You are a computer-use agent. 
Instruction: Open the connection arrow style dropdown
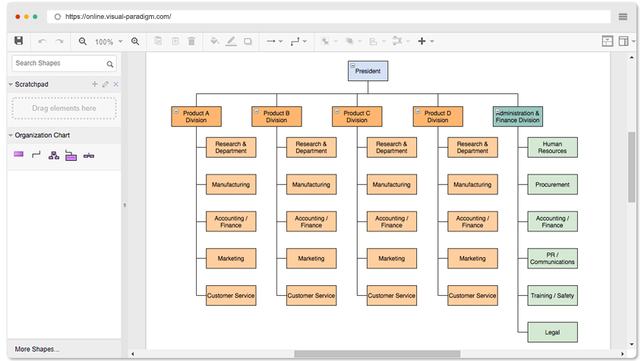pyautogui.click(x=274, y=42)
